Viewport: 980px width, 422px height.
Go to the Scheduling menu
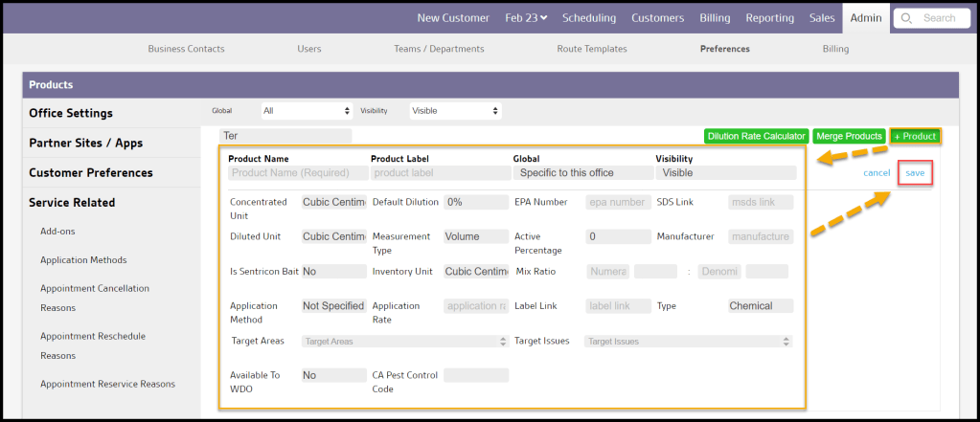point(589,18)
